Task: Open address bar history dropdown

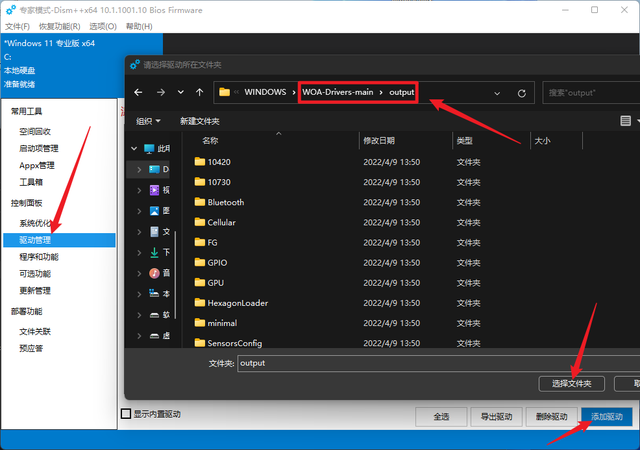Action: 497,93
